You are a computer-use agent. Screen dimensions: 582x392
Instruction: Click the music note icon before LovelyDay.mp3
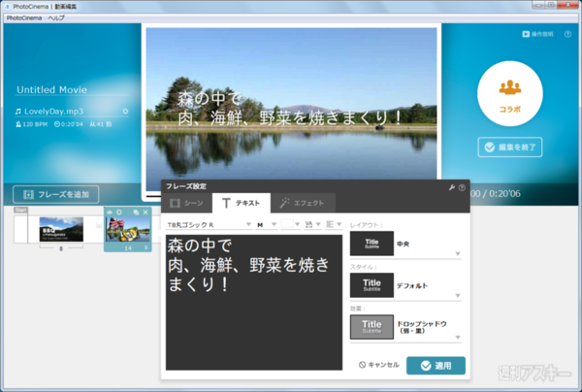tap(18, 112)
